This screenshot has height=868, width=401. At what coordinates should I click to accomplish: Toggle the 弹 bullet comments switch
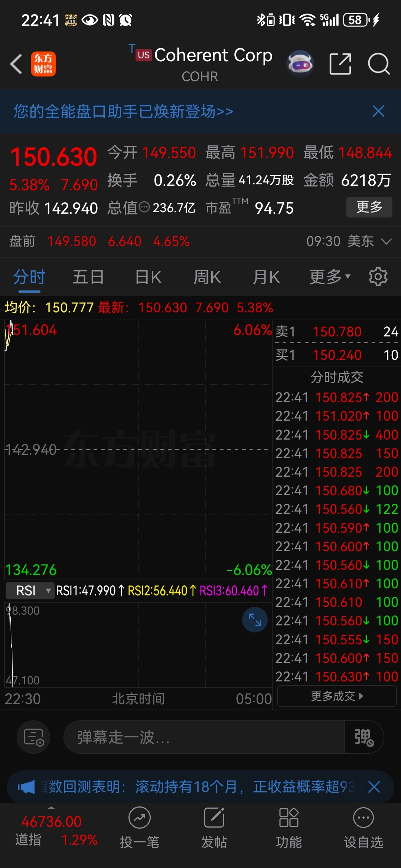click(364, 737)
